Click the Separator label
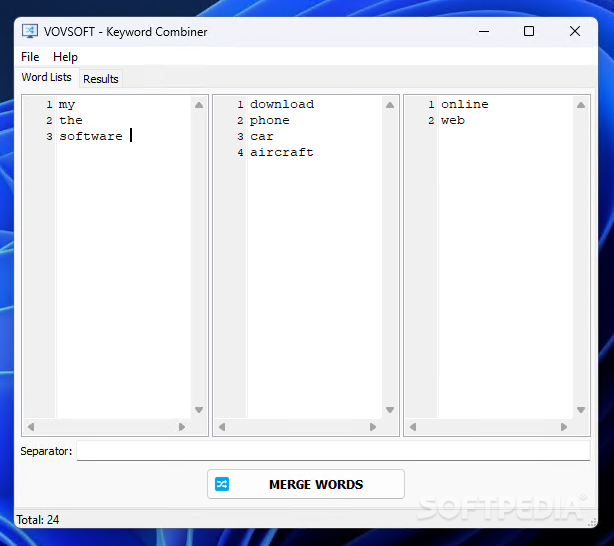Viewport: 614px width, 546px height. point(46,451)
